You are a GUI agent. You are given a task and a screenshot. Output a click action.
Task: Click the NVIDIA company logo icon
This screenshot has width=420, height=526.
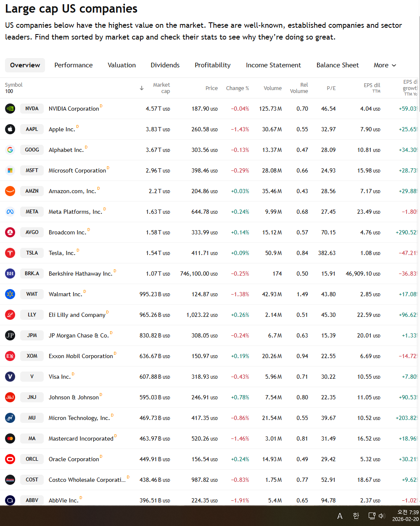point(10,109)
